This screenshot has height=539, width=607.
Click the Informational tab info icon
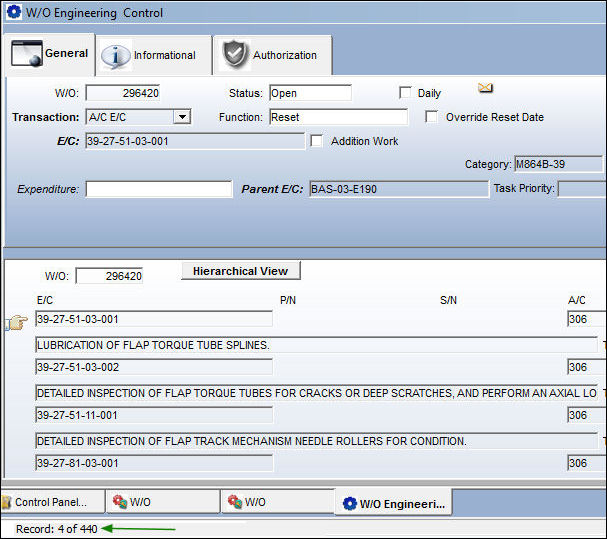(115, 57)
